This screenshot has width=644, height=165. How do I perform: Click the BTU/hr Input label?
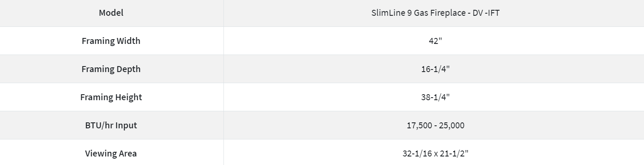[111, 125]
